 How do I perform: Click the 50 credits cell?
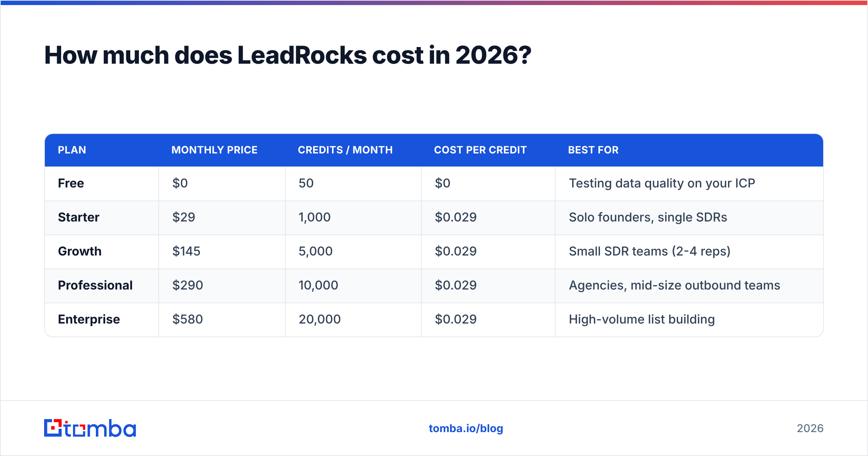coord(353,183)
